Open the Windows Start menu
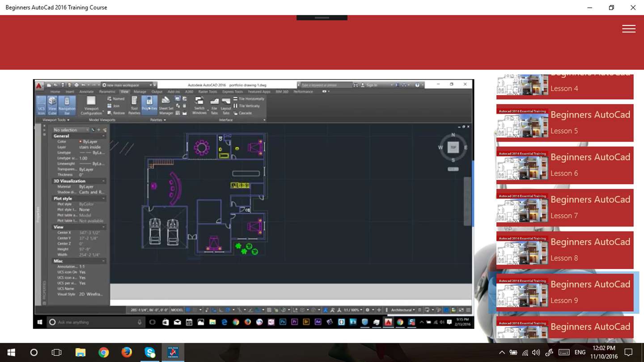This screenshot has width=644, height=362. click(x=11, y=353)
